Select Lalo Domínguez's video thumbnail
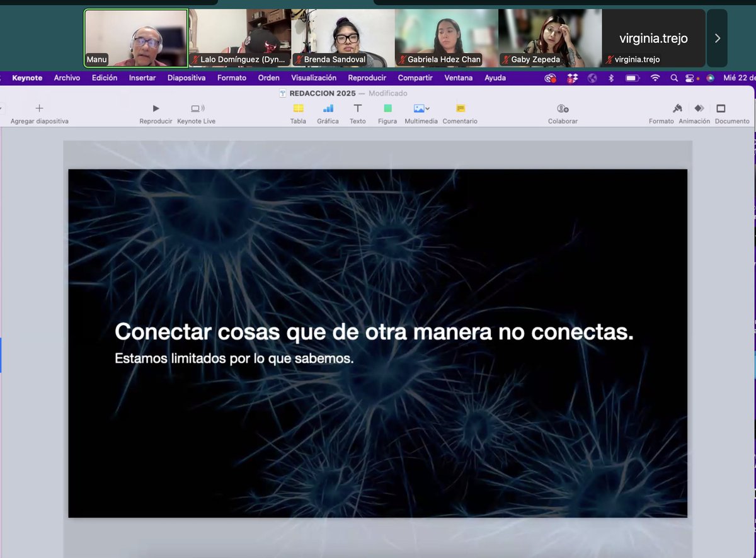The image size is (756, 558). click(240, 38)
